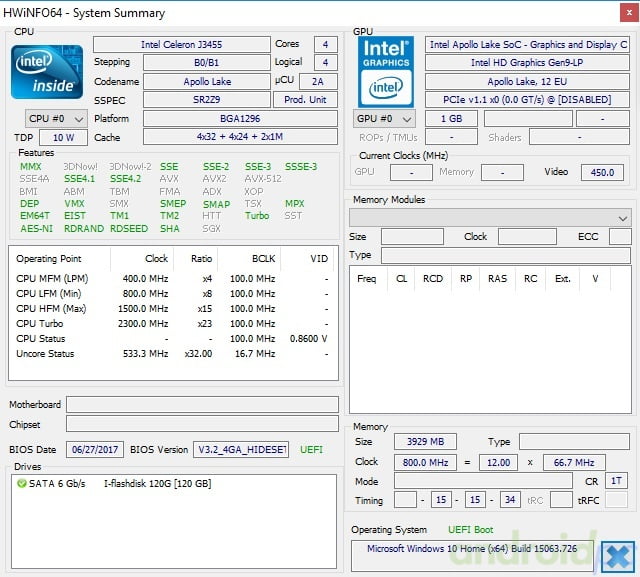Close the summary with the blue X button
The width and height of the screenshot is (640, 577).
[618, 556]
